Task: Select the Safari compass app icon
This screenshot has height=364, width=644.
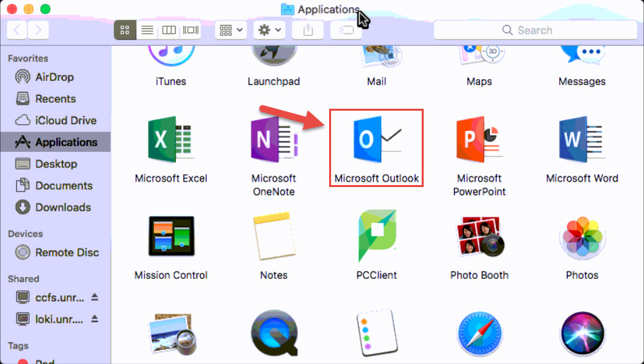Action: click(x=479, y=333)
